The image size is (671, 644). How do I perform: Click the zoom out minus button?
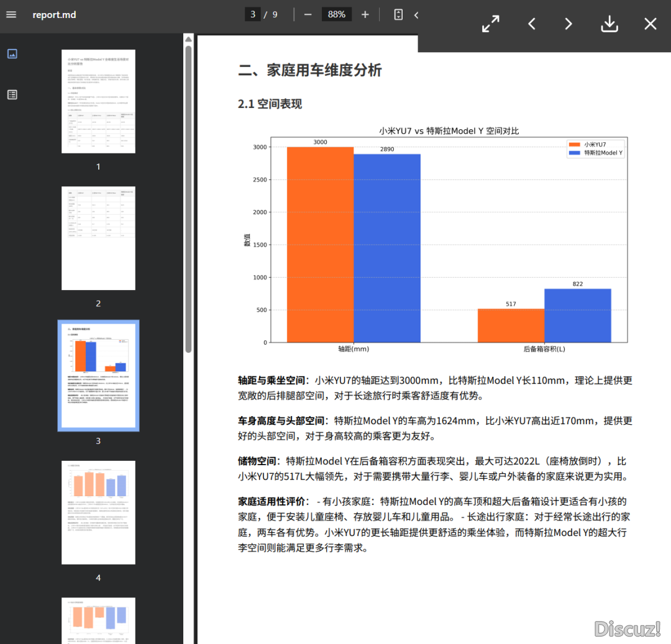[308, 14]
